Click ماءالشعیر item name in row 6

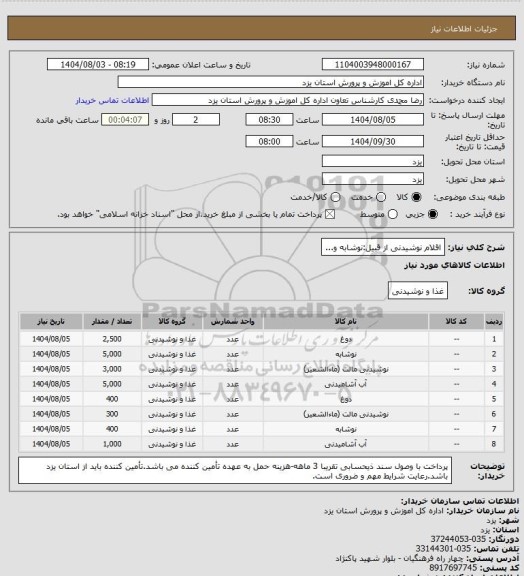346,414
